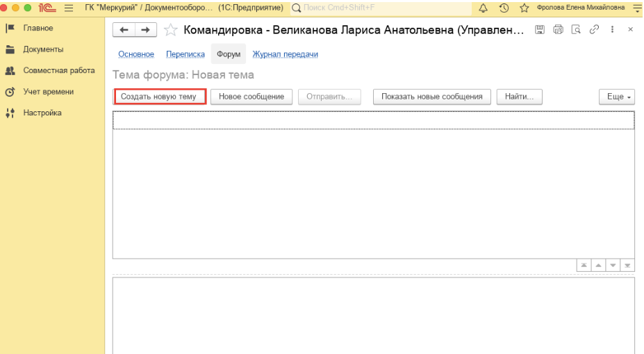Navigate forward with the right arrow
Image resolution: width=644 pixels, height=354 pixels.
point(145,30)
